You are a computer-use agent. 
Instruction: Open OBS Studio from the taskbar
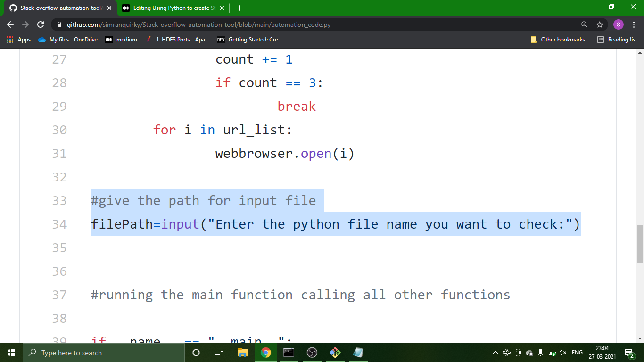(x=311, y=353)
